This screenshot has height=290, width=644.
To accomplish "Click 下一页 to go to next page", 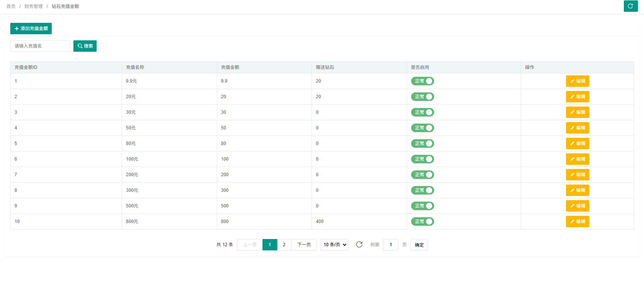I will coord(304,245).
